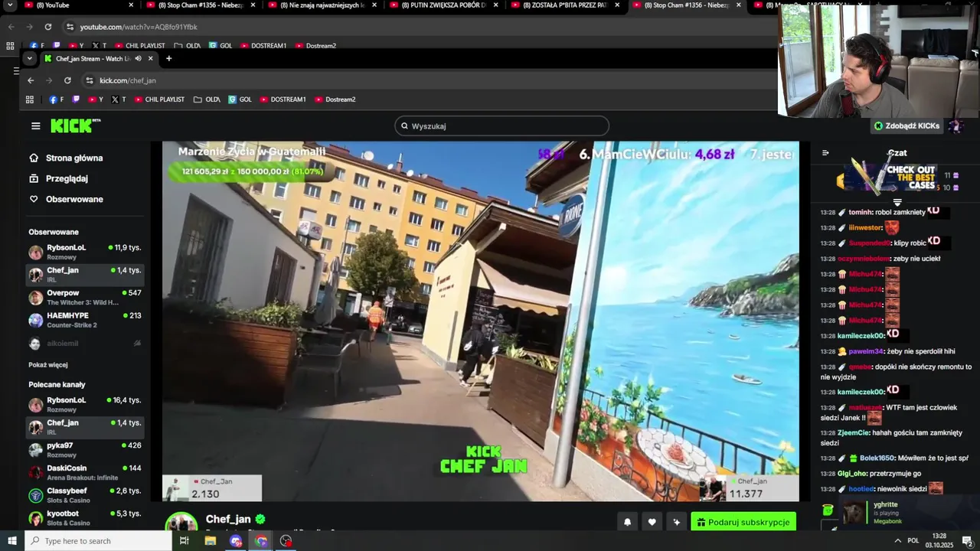Open CHIL PLAYLIST bookmark in Kick window
The image size is (980, 551).
[x=158, y=99]
